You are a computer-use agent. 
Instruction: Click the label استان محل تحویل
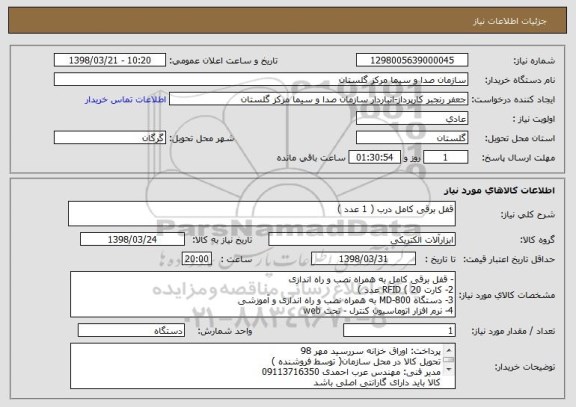(520, 138)
